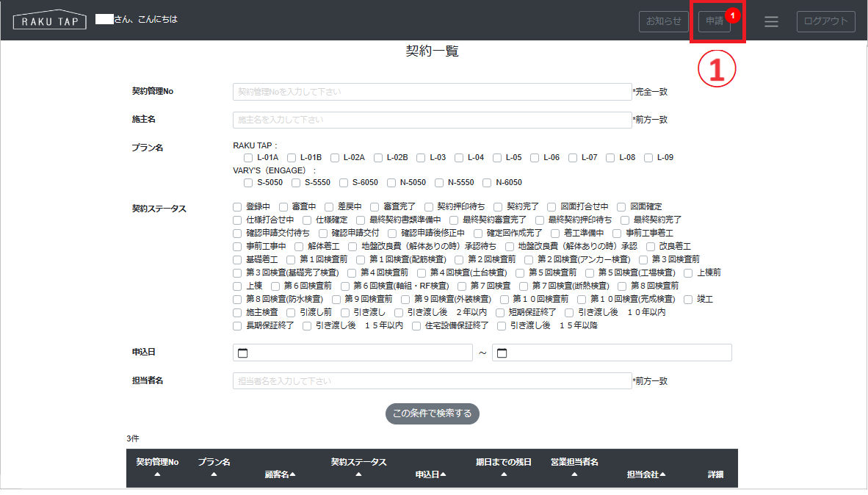Open the hamburger menu
Image resolution: width=868 pixels, height=495 pixels.
tap(771, 21)
